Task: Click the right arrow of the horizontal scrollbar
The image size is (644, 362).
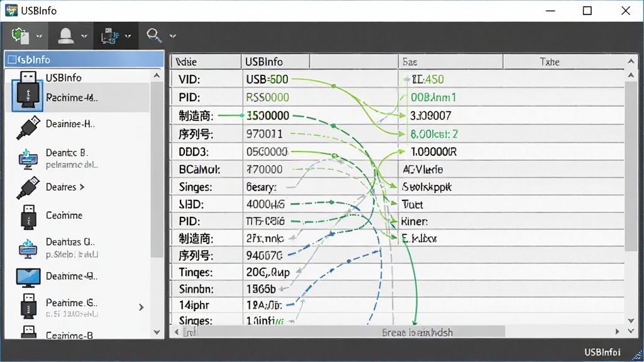Action: 617,332
